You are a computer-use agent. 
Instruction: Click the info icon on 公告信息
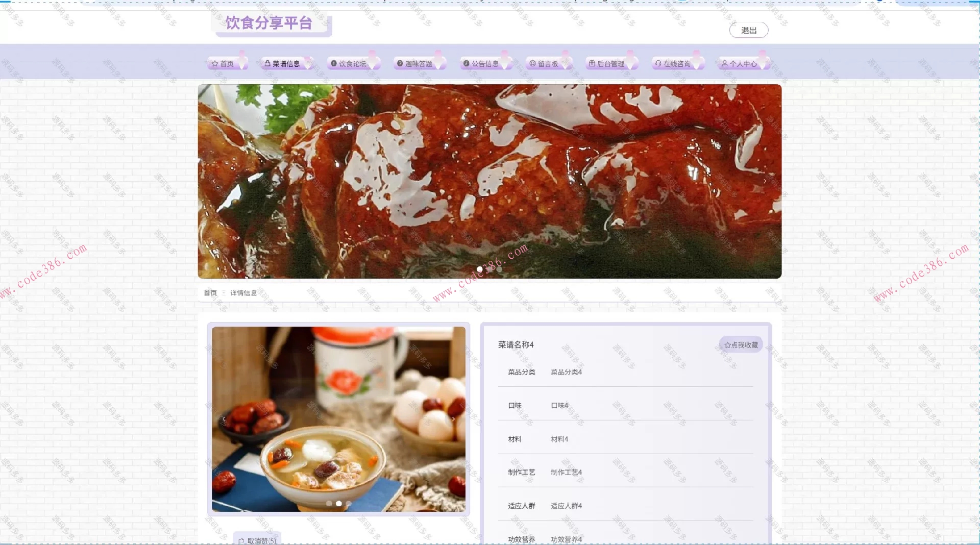466,63
